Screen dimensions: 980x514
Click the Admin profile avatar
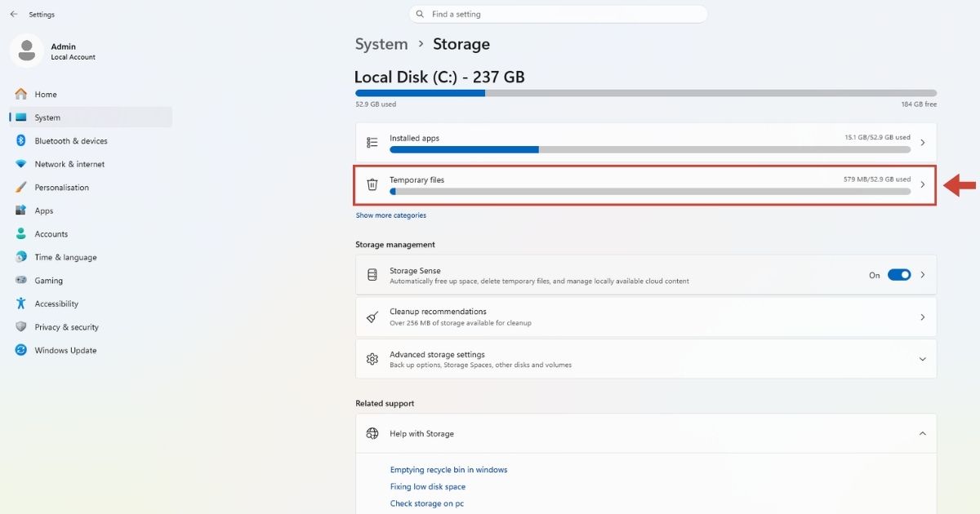coord(27,51)
